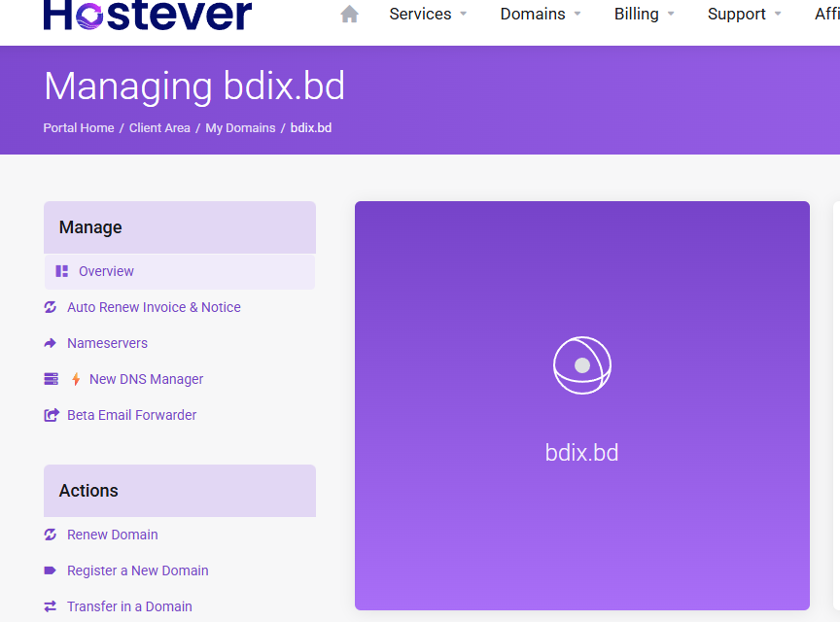840x622 pixels.
Task: Expand the Services dropdown menu
Action: (x=428, y=14)
